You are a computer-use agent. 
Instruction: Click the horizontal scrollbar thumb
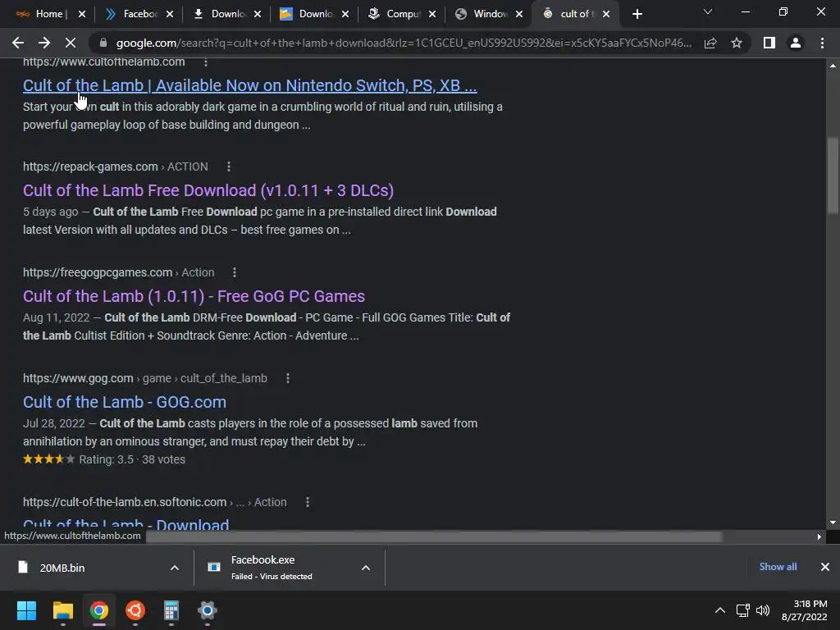tap(434, 536)
